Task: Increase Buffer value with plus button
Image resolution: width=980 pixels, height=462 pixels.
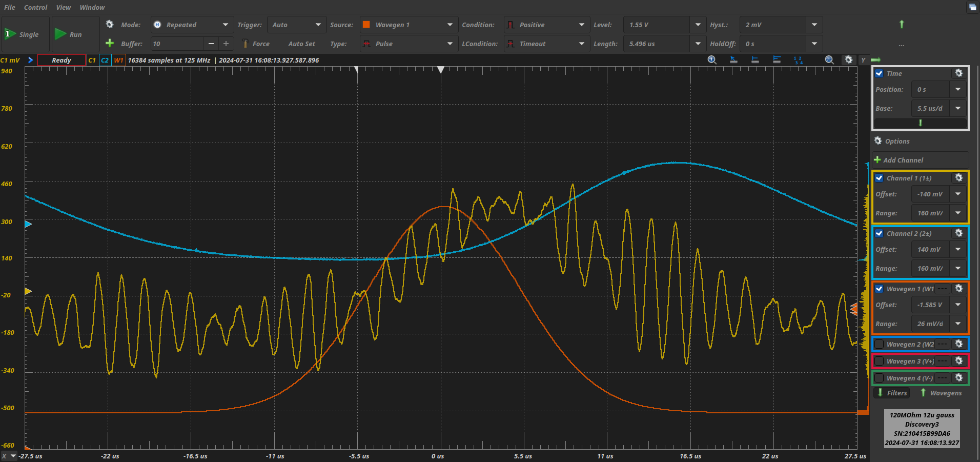Action: pyautogui.click(x=226, y=44)
